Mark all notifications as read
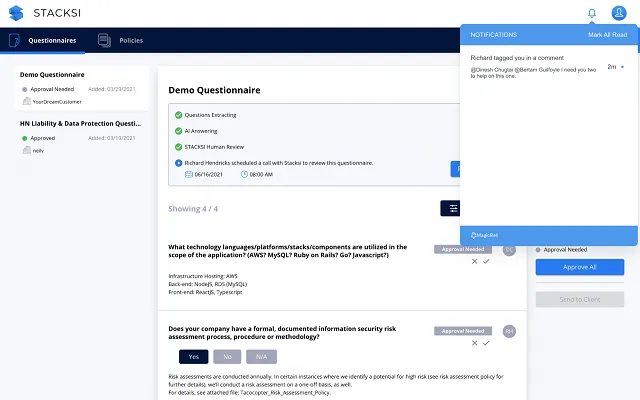This screenshot has width=640, height=400. [607, 35]
